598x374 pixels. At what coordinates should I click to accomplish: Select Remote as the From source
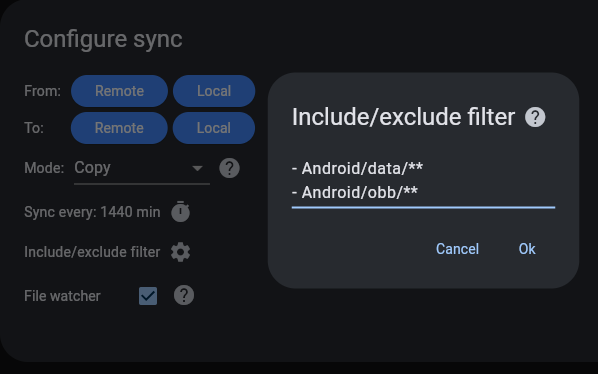click(119, 91)
